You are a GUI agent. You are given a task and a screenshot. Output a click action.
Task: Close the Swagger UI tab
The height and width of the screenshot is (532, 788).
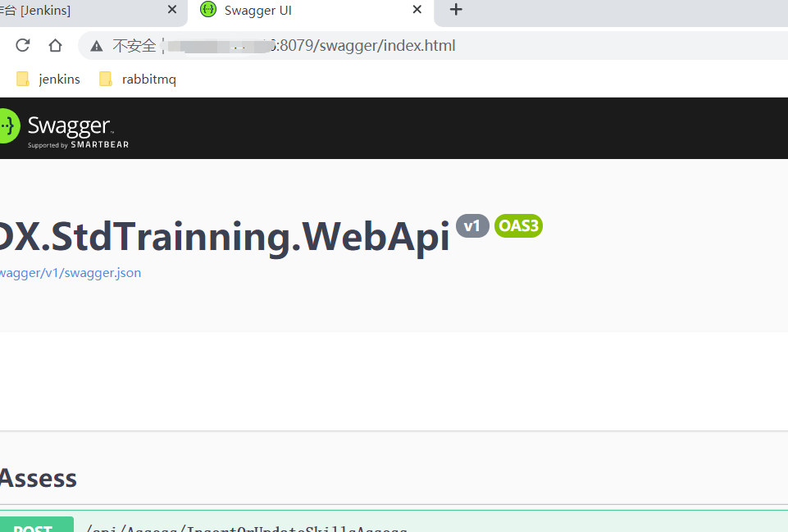417,10
